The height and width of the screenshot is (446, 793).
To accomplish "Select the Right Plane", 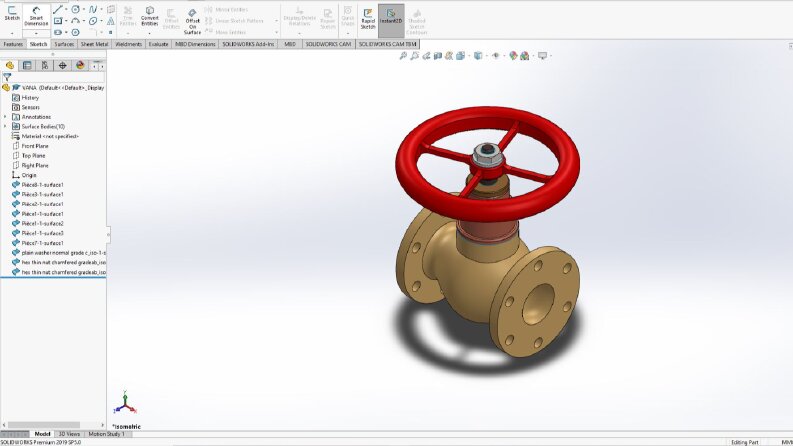I will point(35,165).
